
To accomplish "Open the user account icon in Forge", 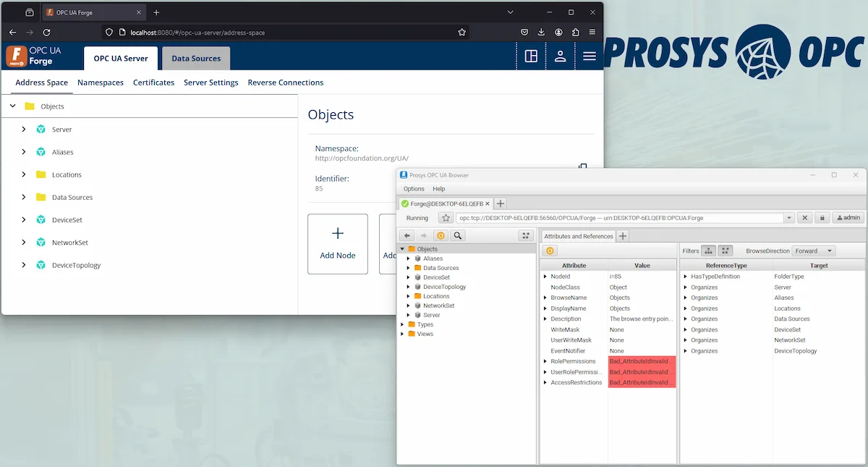I will tap(560, 56).
